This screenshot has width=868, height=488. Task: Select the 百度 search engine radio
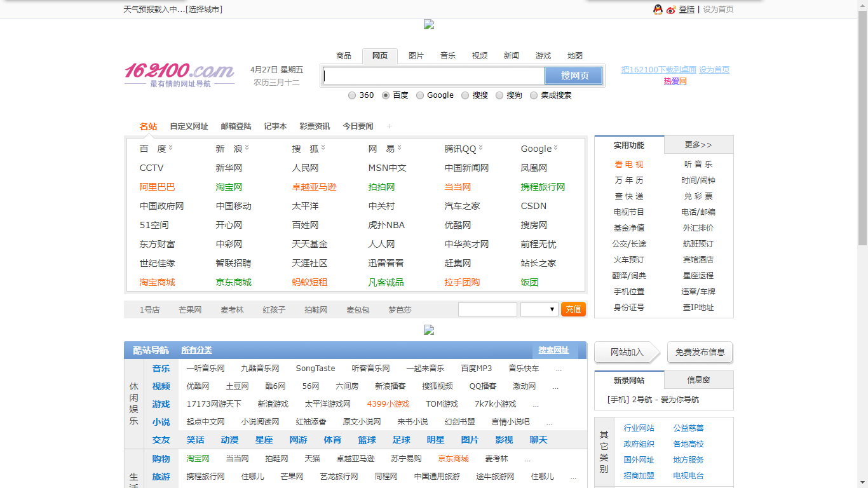pyautogui.click(x=386, y=95)
